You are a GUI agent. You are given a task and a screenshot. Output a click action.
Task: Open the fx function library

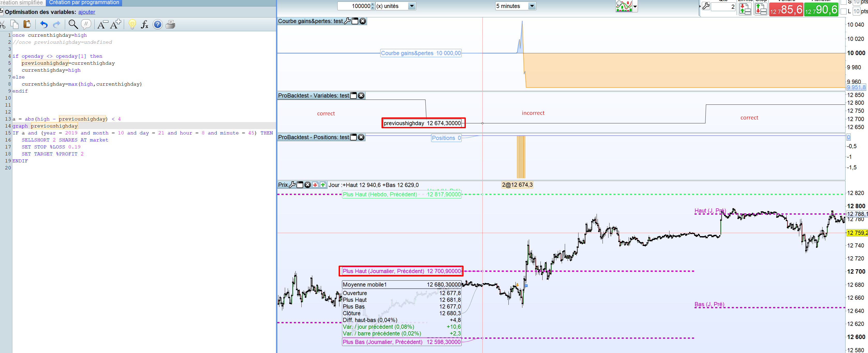pos(144,24)
